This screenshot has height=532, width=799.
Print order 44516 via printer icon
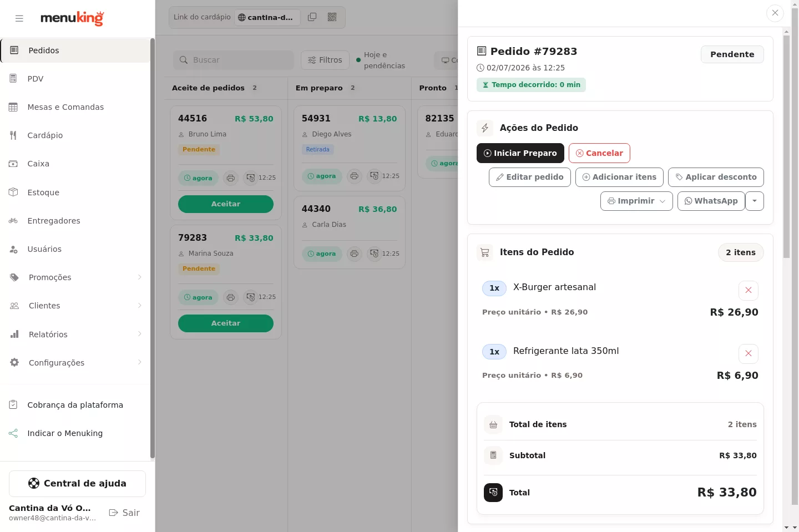click(x=231, y=178)
